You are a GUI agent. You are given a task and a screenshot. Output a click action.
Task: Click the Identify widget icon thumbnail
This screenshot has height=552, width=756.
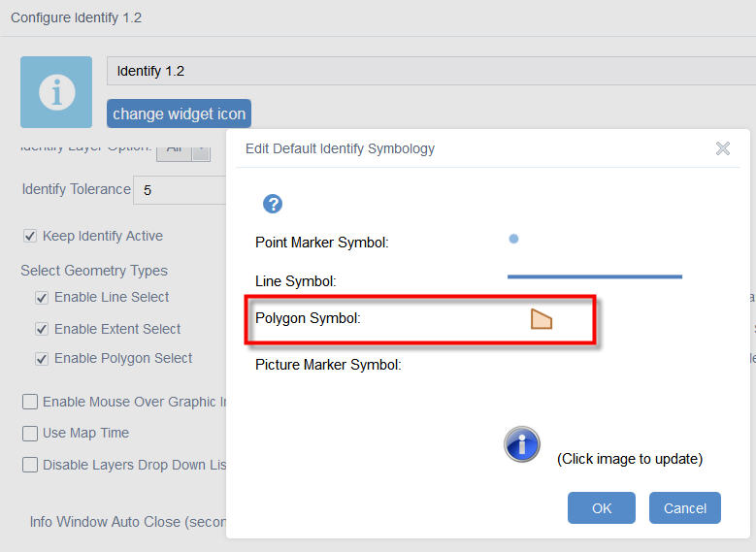coord(56,92)
